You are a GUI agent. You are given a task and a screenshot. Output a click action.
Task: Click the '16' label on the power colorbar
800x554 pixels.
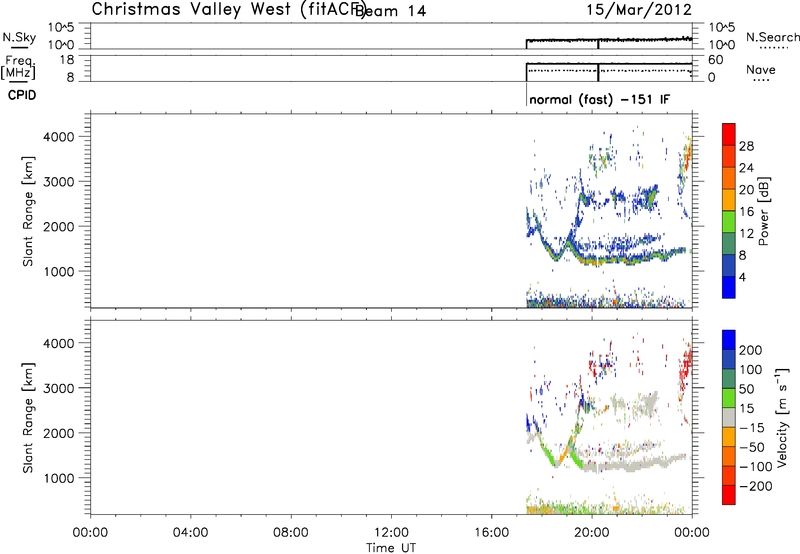(746, 212)
